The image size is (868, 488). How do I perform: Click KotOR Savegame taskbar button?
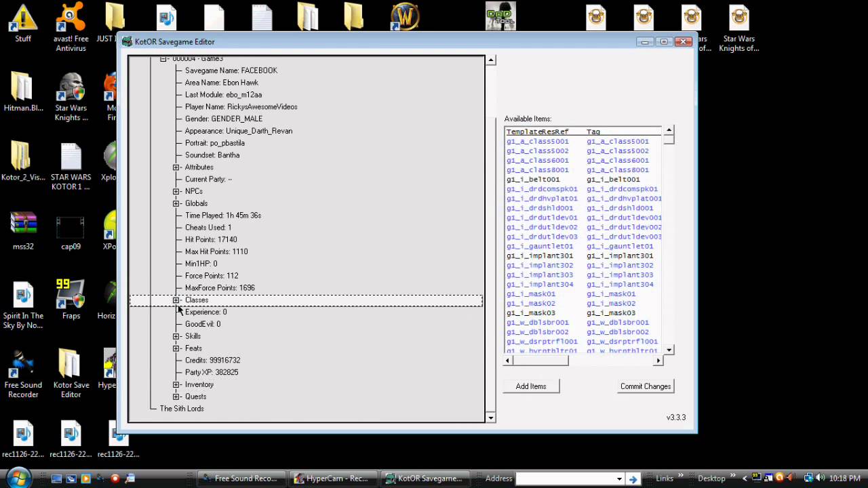pos(425,479)
